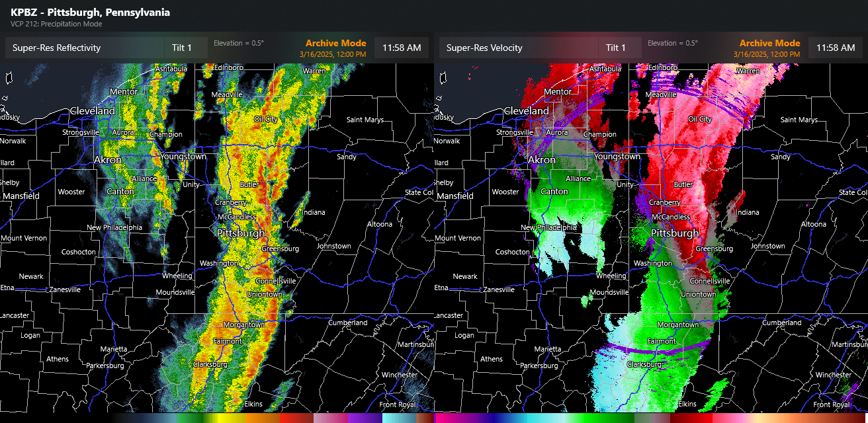Change Tilt 1 in the reflectivity panel
Image resolution: width=868 pixels, height=423 pixels.
pos(181,48)
